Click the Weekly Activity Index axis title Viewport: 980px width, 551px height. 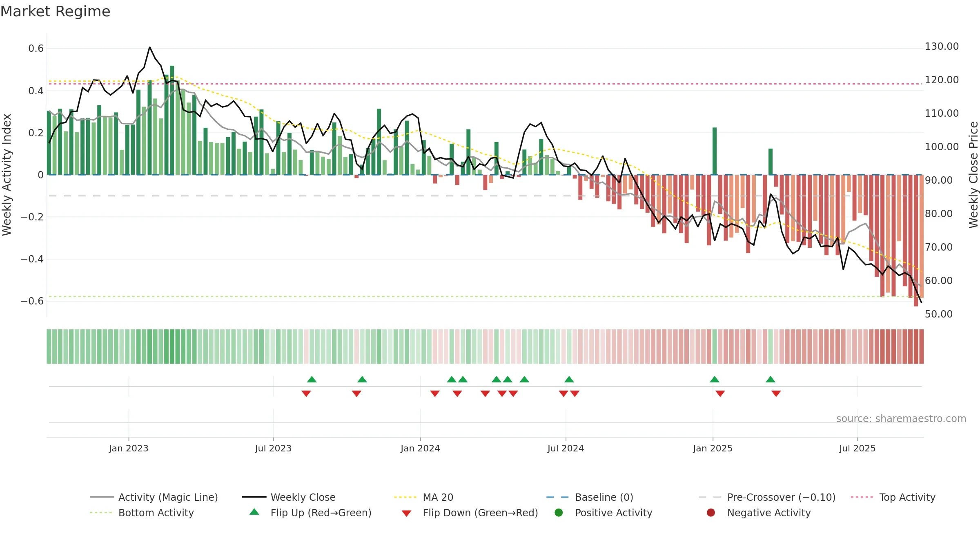click(7, 175)
